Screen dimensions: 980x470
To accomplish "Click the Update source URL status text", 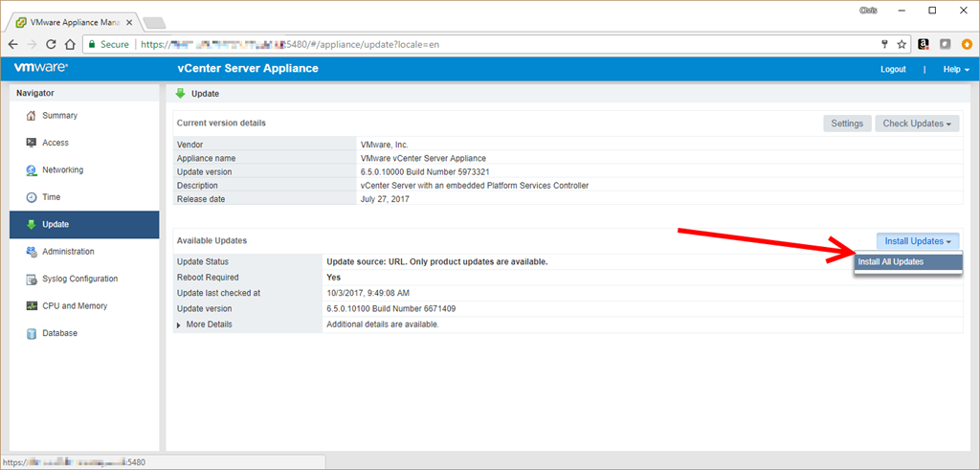I will [x=436, y=262].
